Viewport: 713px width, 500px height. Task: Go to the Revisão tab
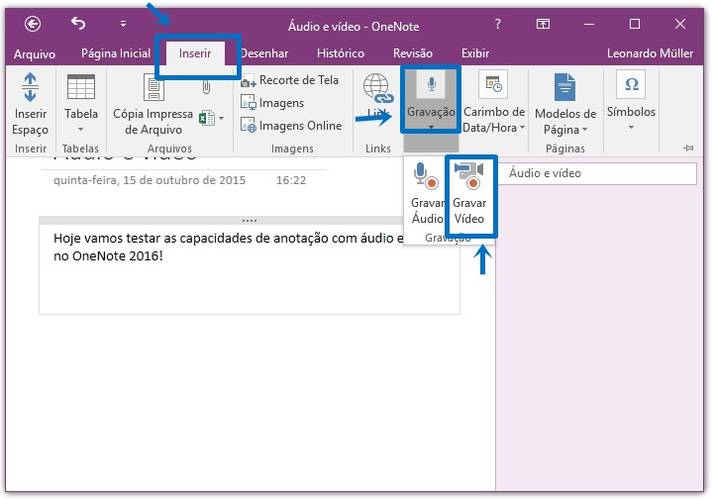413,53
